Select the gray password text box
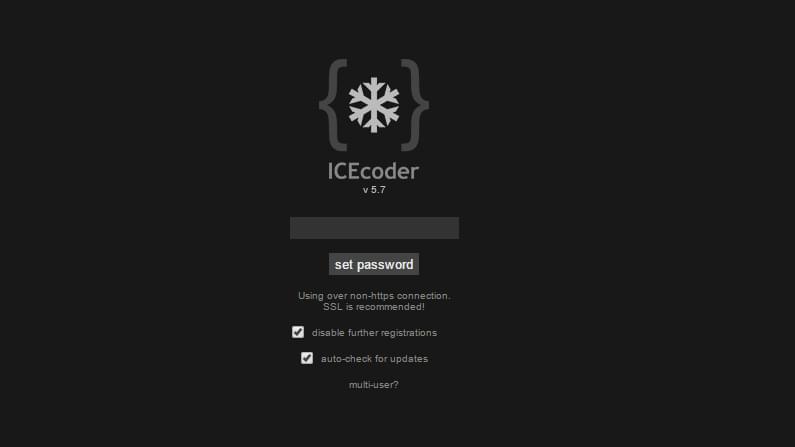The height and width of the screenshot is (447, 795). click(x=374, y=228)
